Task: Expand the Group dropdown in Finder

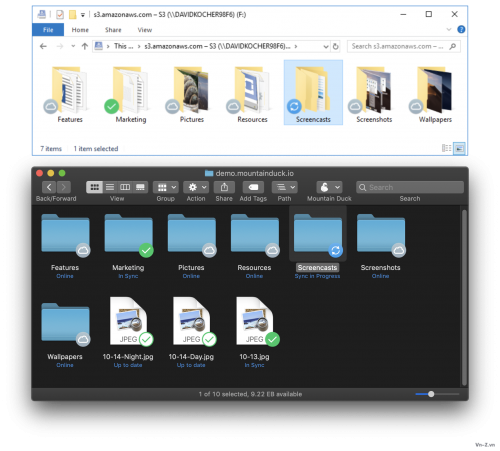Action: click(166, 187)
